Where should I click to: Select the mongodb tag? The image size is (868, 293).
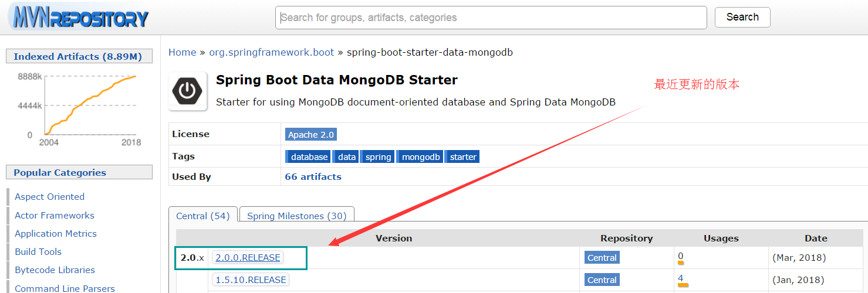point(420,156)
